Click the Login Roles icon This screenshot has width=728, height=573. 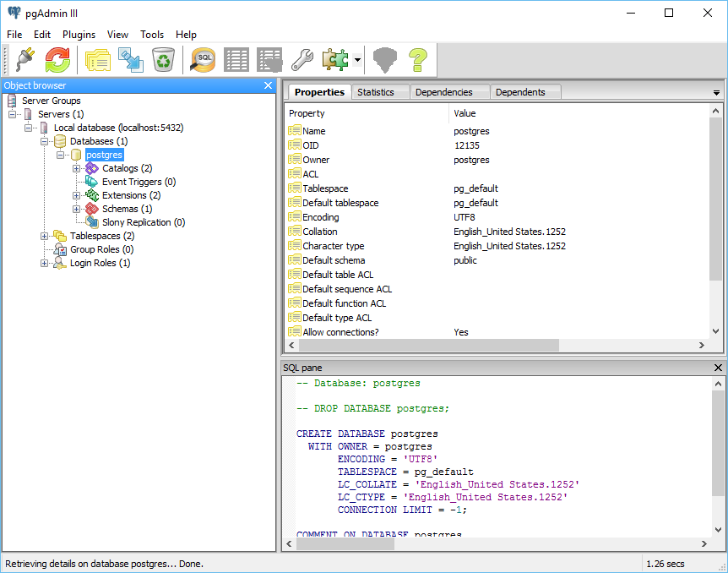click(60, 263)
